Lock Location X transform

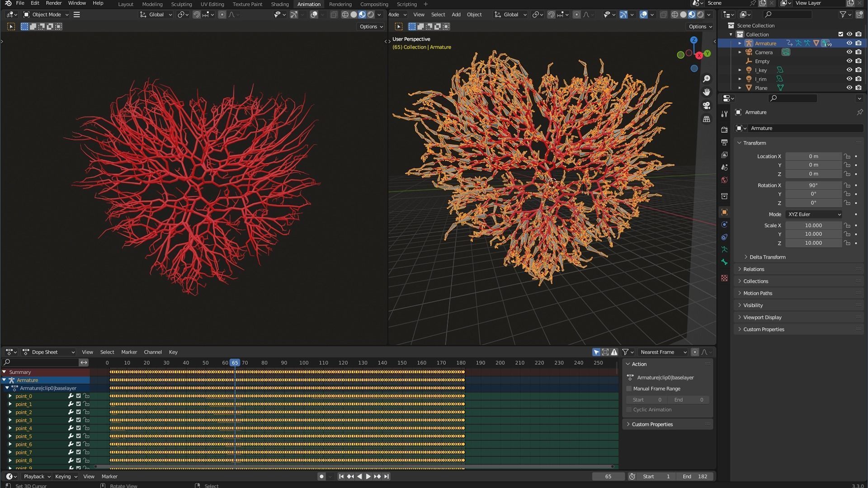click(x=847, y=156)
